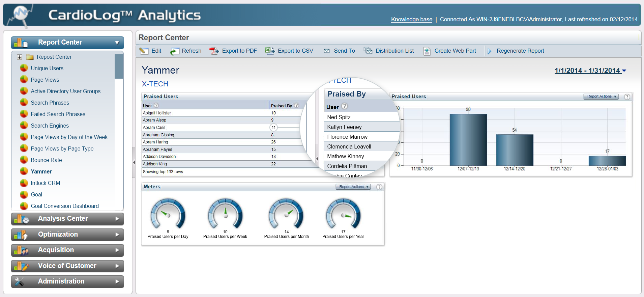
Task: Click the Praised Users per Year gauge
Action: pos(343,214)
